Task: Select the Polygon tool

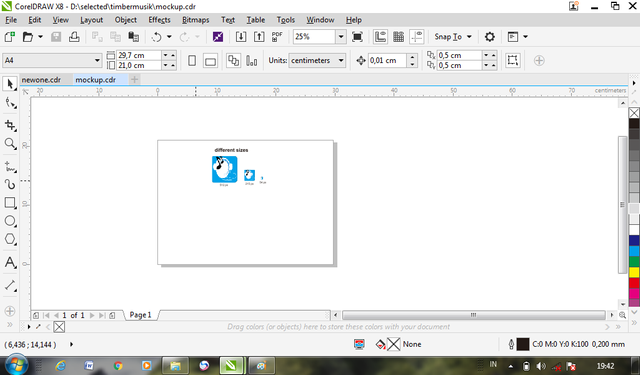Action: click(10, 239)
